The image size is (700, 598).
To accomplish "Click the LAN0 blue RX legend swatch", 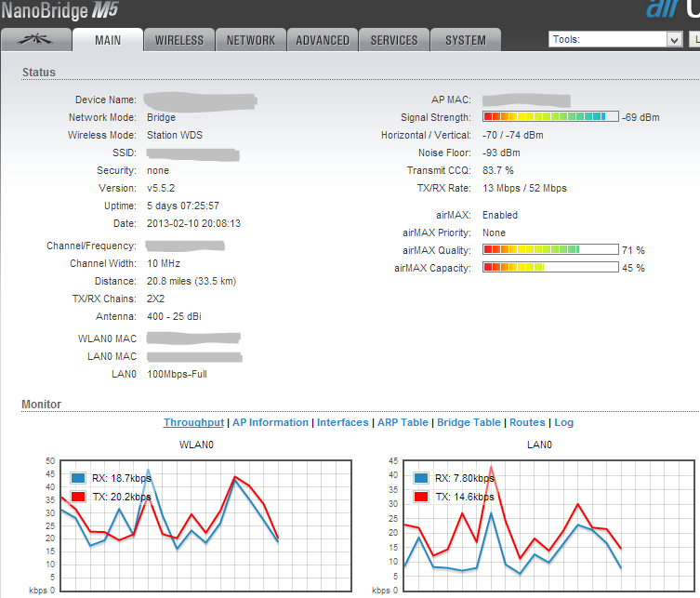I will pos(421,478).
